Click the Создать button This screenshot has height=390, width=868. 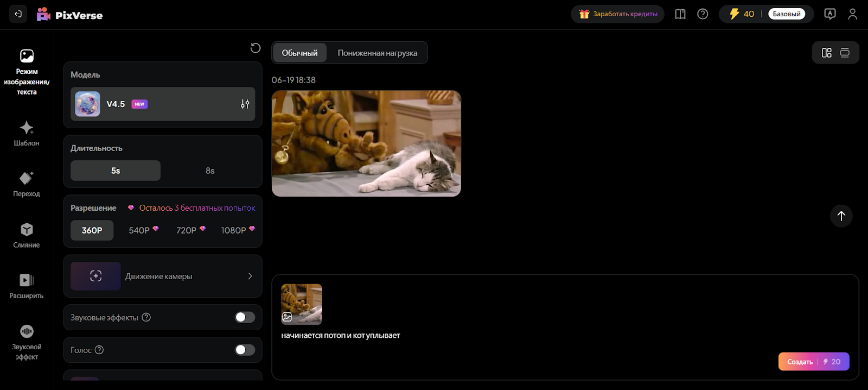point(814,361)
